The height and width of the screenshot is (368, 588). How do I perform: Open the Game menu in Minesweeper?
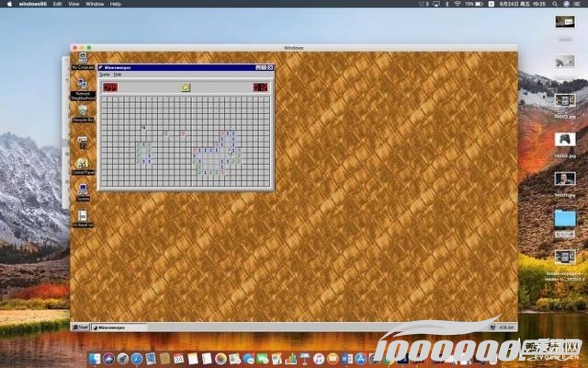[105, 75]
